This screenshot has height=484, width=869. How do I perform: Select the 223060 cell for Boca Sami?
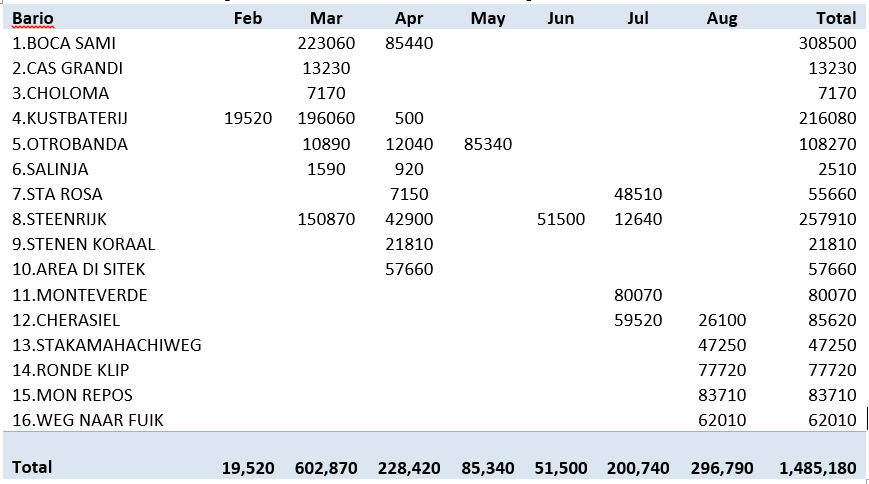326,43
